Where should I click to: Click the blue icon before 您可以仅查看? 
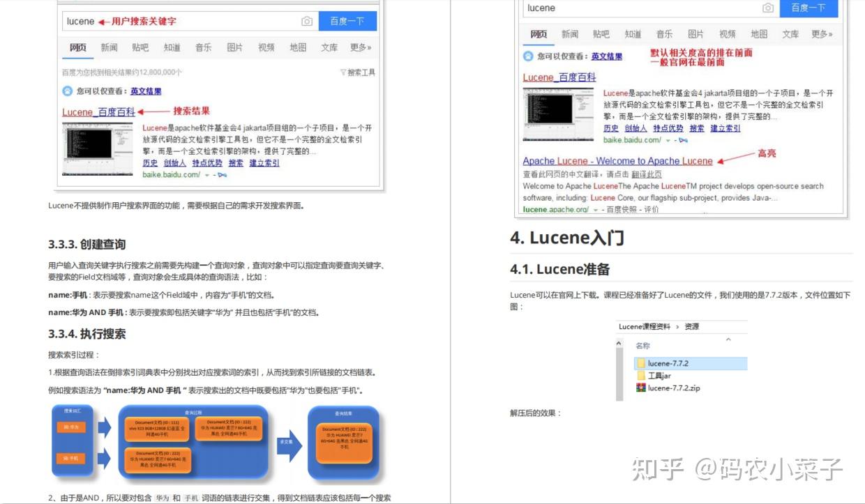click(x=528, y=56)
